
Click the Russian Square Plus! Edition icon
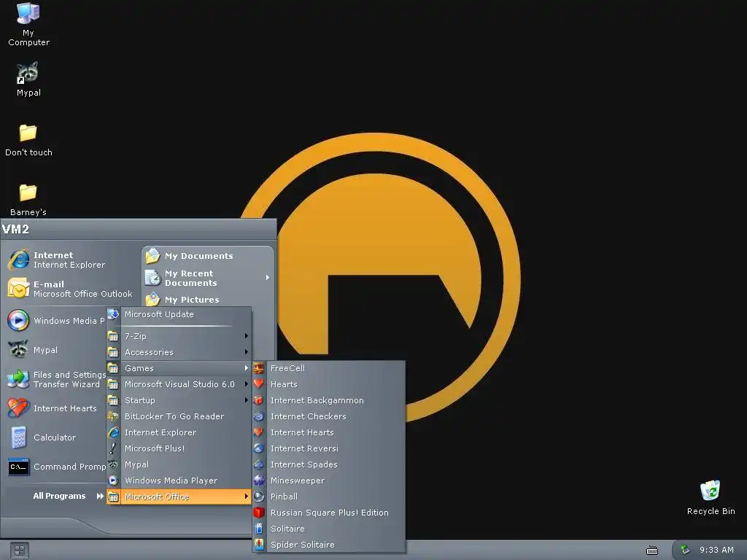(259, 513)
